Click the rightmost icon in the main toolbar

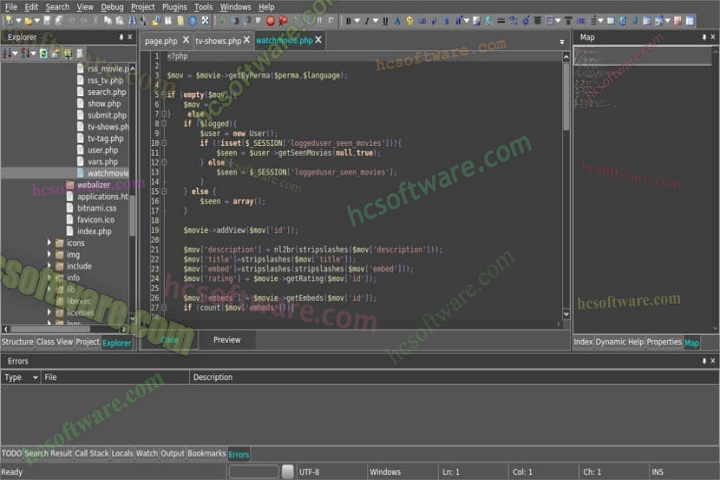pyautogui.click(x=690, y=21)
